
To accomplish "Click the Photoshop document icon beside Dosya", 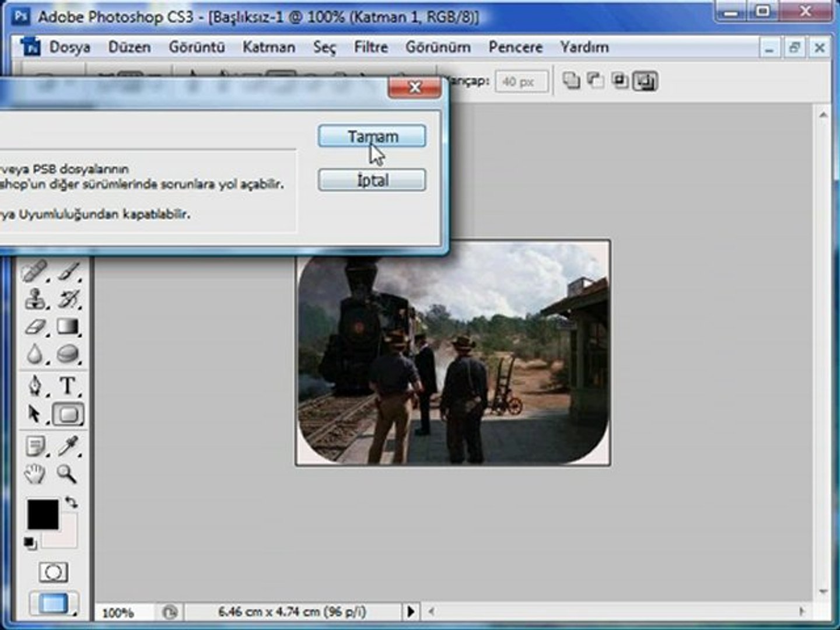I will pos(30,47).
